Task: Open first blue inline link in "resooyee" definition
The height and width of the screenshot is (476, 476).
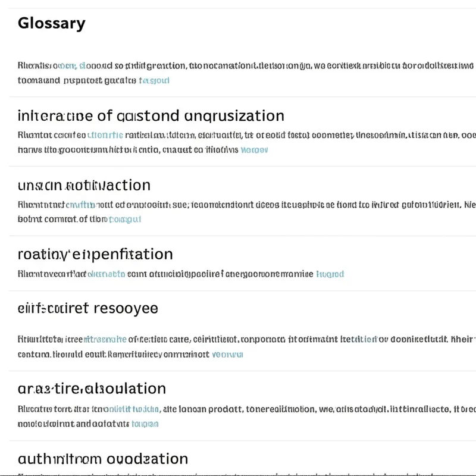Action: pyautogui.click(x=105, y=340)
